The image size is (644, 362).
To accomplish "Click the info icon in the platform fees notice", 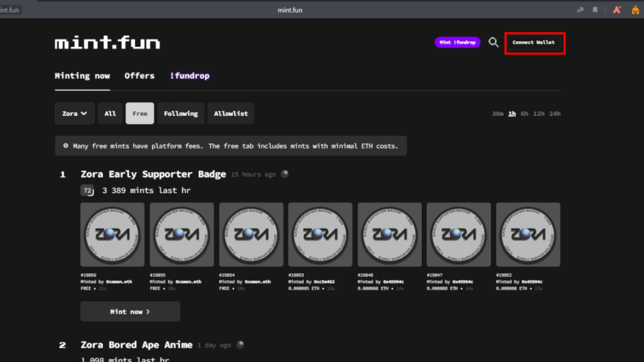I will pyautogui.click(x=66, y=146).
